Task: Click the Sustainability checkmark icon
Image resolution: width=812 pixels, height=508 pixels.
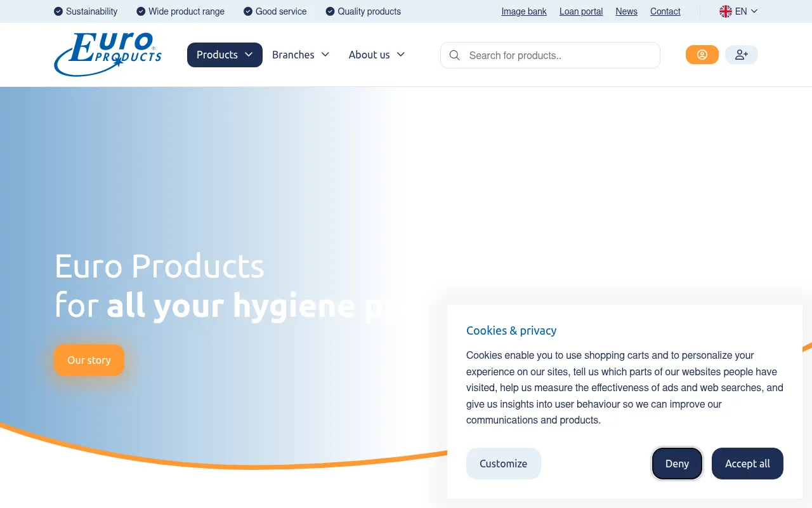Action: pos(58,11)
